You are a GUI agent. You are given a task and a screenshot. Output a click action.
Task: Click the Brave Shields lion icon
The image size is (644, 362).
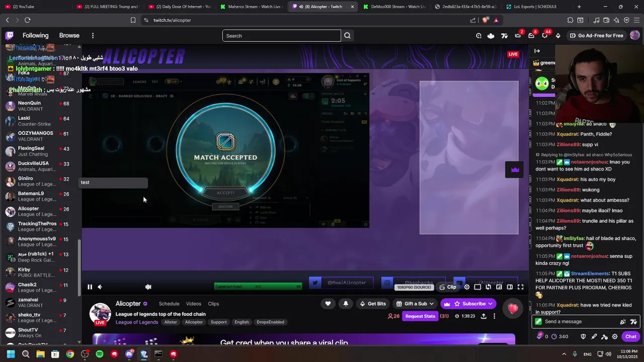(x=486, y=20)
